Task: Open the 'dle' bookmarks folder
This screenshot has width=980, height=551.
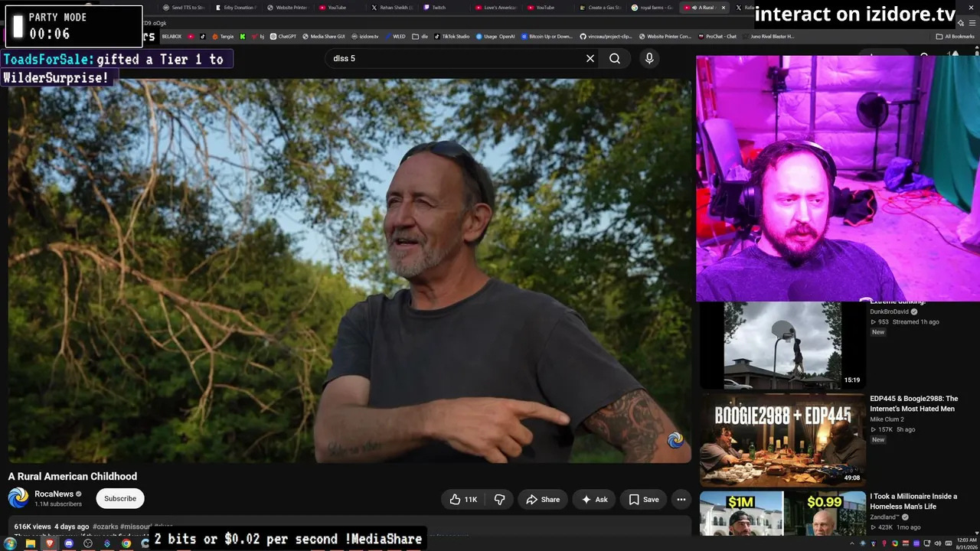Action: (x=420, y=36)
